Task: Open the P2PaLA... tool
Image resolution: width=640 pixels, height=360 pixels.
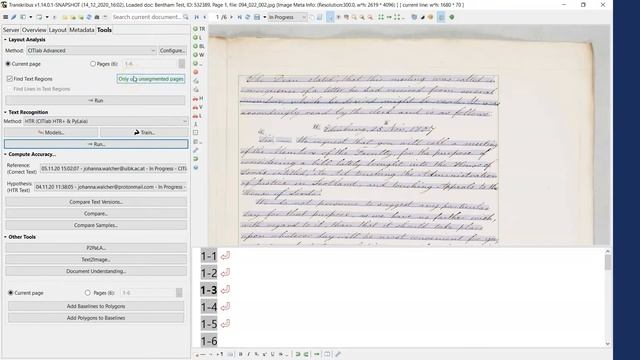Action: [x=96, y=248]
